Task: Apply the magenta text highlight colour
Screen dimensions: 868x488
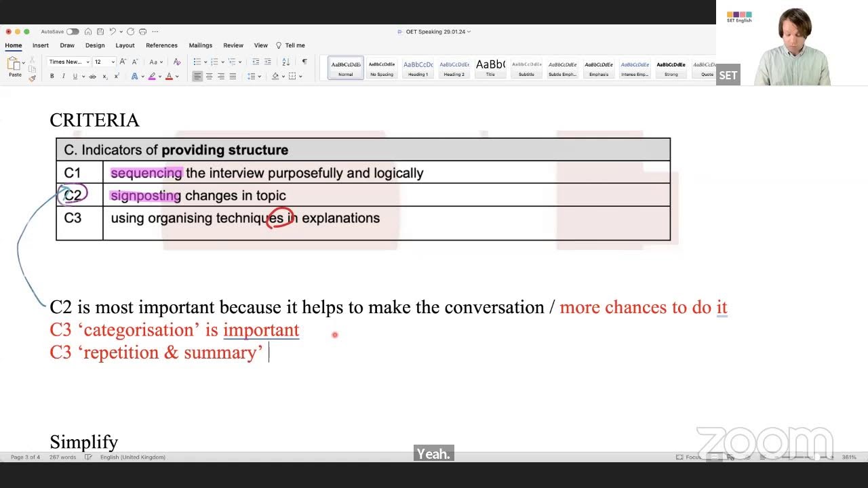Action: [152, 77]
